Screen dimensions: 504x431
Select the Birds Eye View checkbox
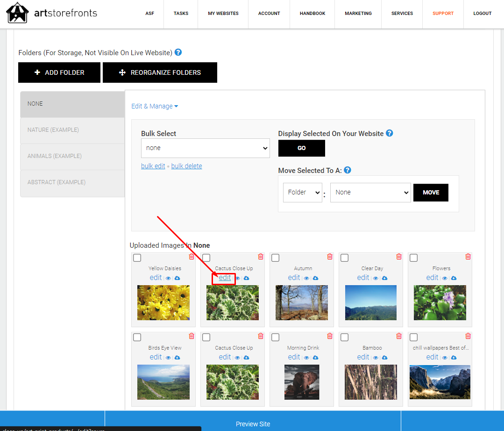(137, 338)
